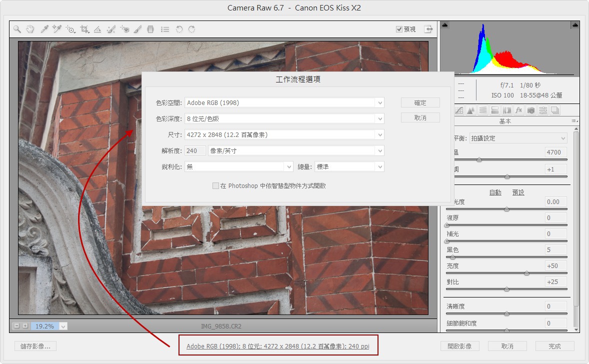Click the bottom 取消 button next to 完成
The image size is (589, 364).
(507, 346)
